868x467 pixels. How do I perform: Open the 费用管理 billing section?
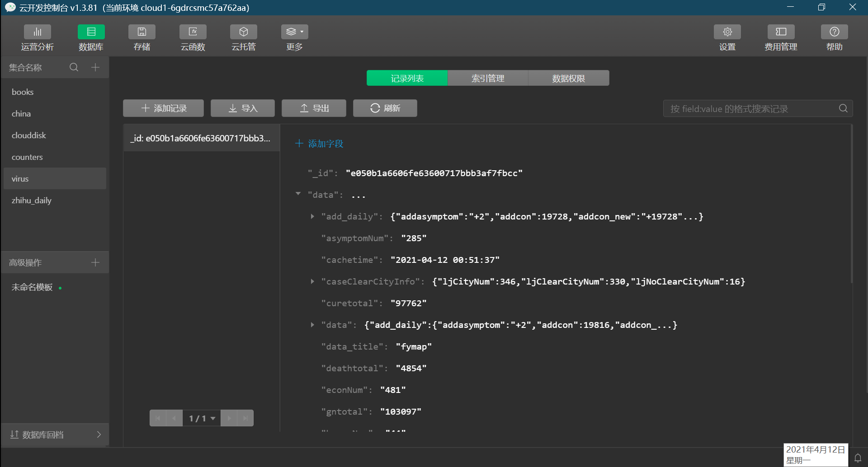click(781, 38)
